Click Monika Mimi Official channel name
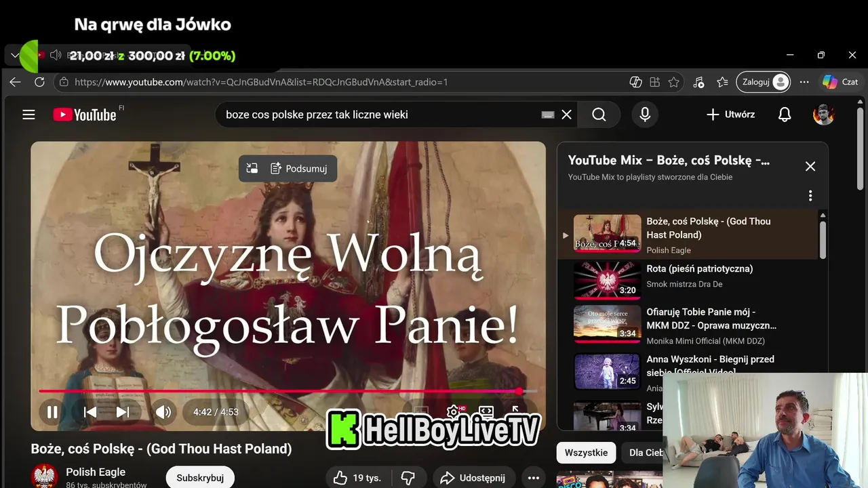The height and width of the screenshot is (488, 868). [705, 341]
